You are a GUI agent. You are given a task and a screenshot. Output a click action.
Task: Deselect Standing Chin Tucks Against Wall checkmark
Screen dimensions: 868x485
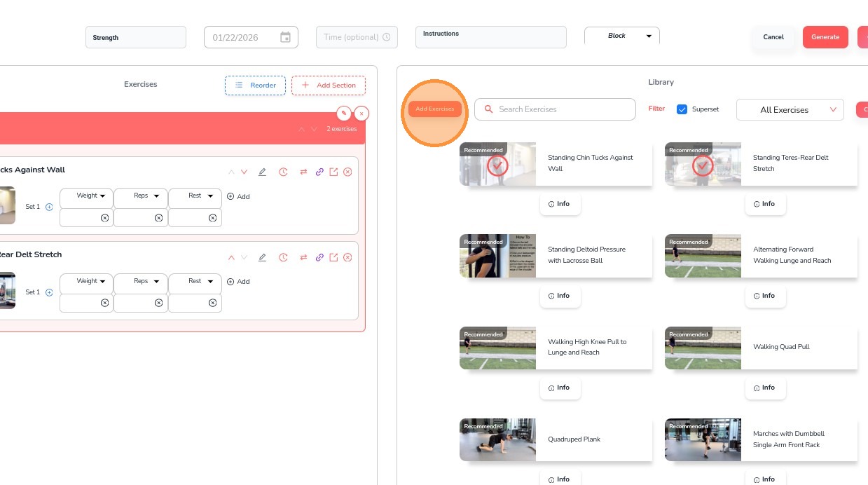498,165
